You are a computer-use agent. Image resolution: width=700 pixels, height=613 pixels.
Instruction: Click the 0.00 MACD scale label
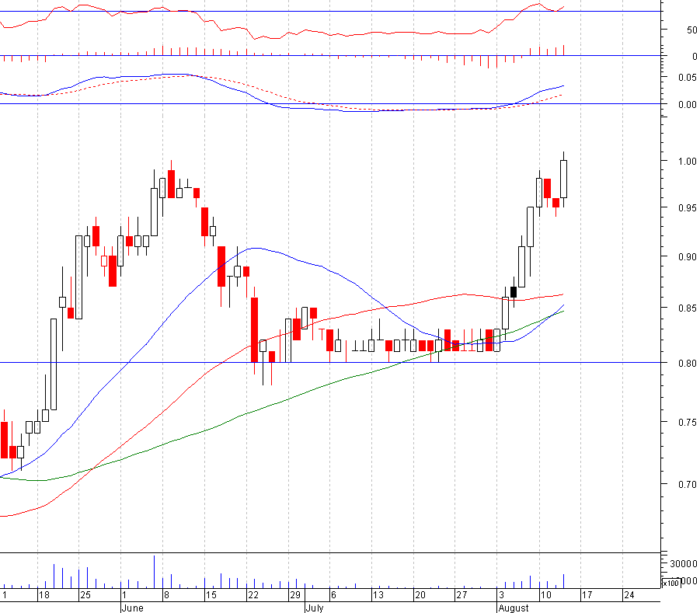(x=687, y=105)
